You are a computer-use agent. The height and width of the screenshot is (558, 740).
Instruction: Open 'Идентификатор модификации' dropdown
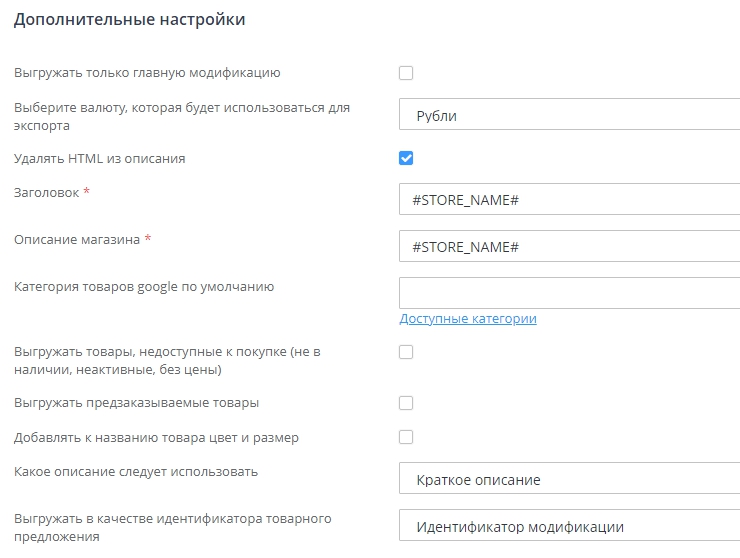(x=568, y=527)
